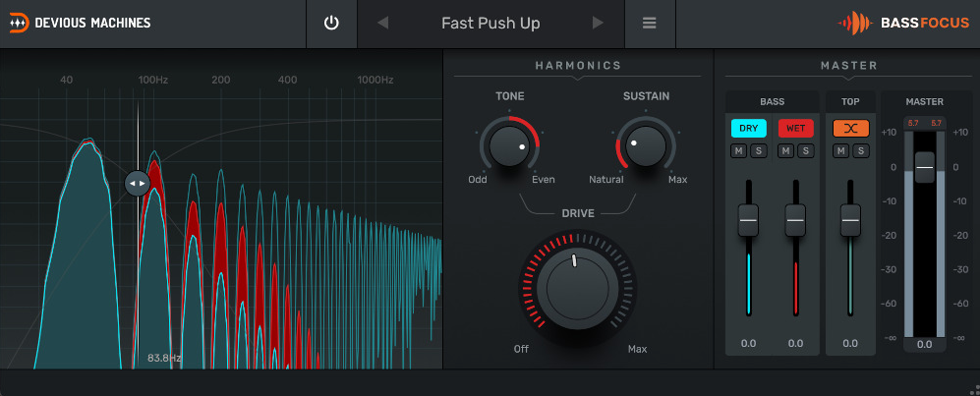980x396 pixels.
Task: Click the WET fader handle
Action: (795, 220)
